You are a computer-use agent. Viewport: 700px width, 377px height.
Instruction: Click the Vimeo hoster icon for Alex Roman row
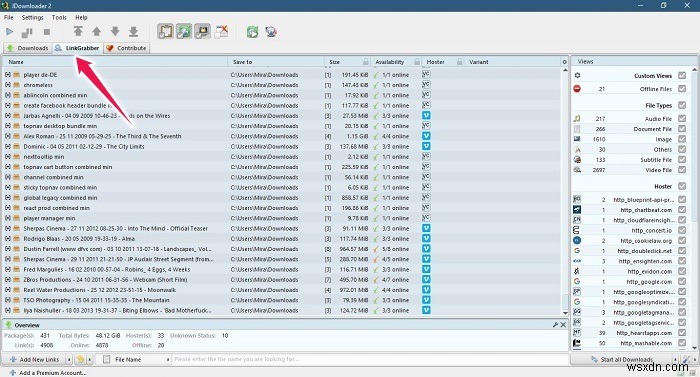(426, 136)
